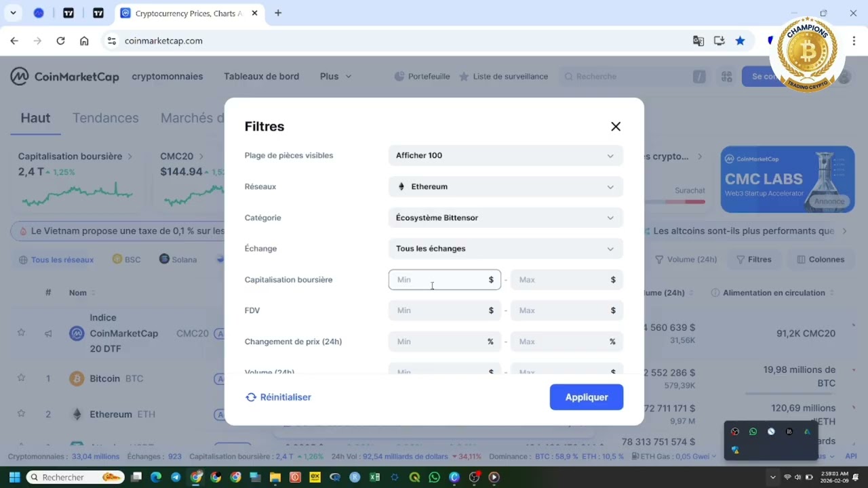Switch to the Tendances tab

tap(105, 118)
